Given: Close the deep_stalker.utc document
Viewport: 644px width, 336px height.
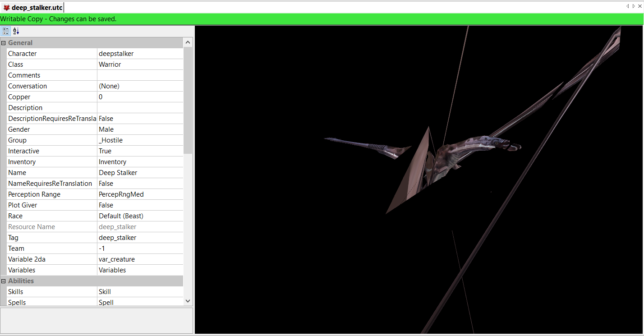Looking at the screenshot, I should (x=640, y=6).
